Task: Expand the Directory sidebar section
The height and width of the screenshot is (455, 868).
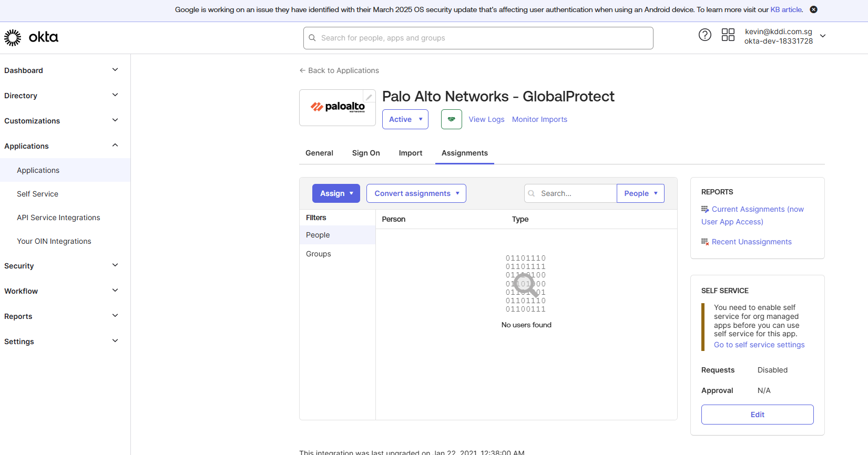Action: tap(115, 95)
